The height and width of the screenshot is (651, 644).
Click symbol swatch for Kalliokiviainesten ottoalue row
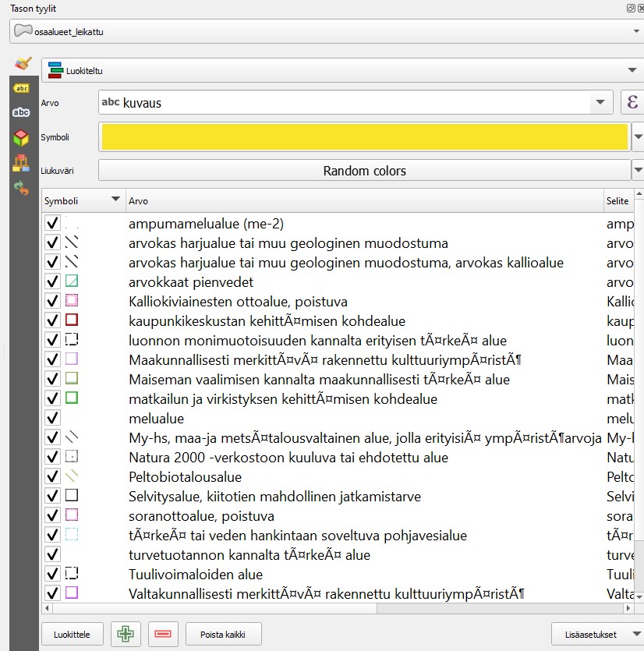[72, 301]
